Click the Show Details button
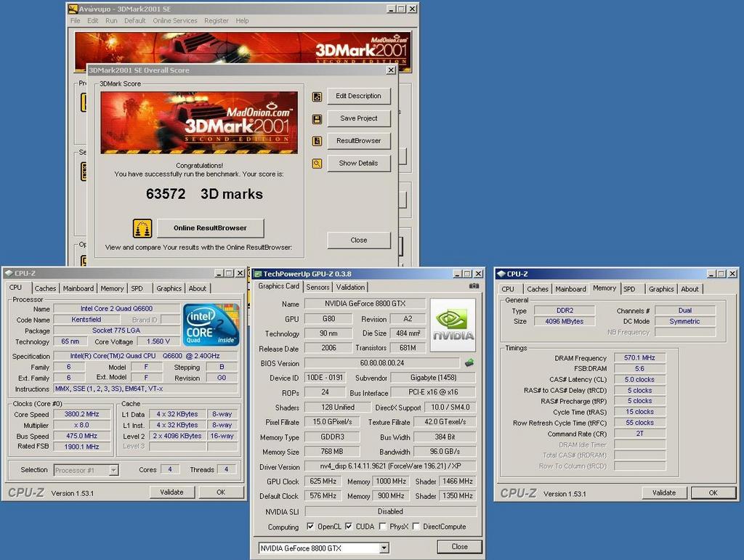Screen dimensions: 744x560 (359, 163)
